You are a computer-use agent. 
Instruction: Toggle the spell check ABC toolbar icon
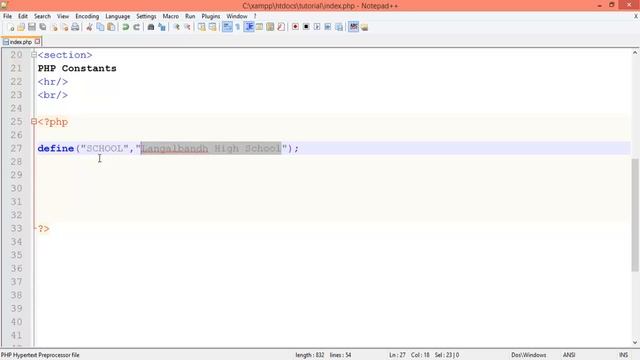(x=353, y=27)
